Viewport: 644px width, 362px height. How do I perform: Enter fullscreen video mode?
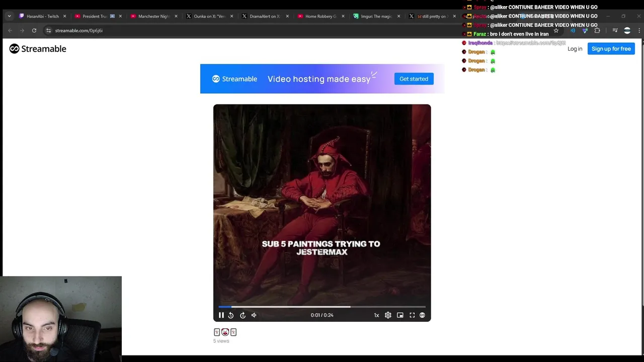click(412, 315)
